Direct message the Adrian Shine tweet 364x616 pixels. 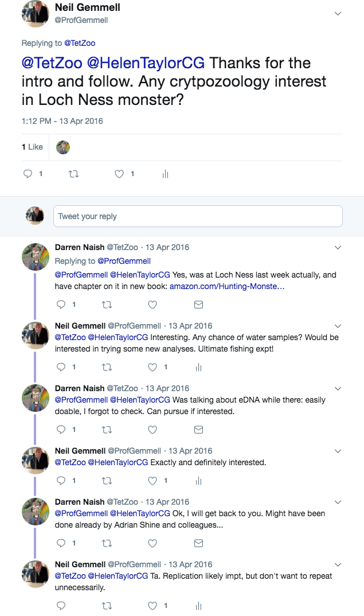198,543
